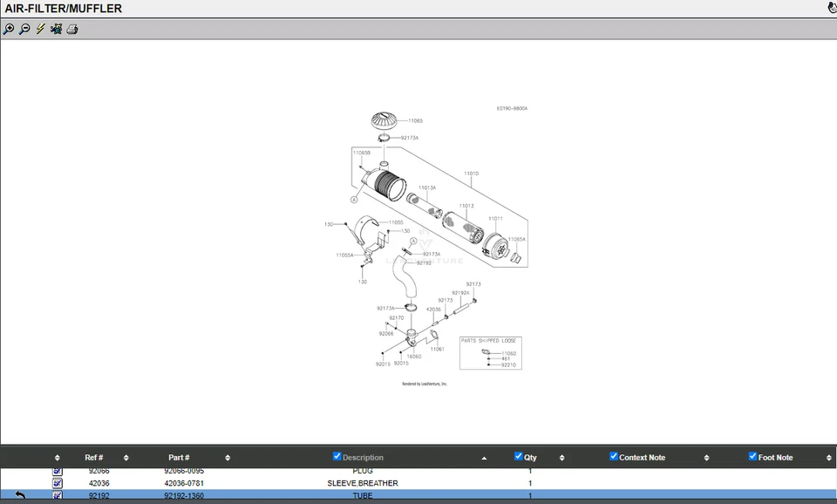Toggle the Description column checkbox
This screenshot has width=837, height=504.
[337, 456]
